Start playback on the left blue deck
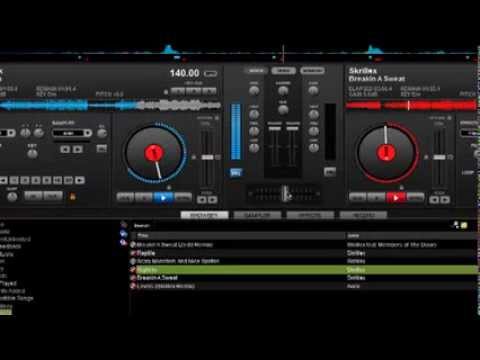This screenshot has width=480, height=360. tap(163, 198)
